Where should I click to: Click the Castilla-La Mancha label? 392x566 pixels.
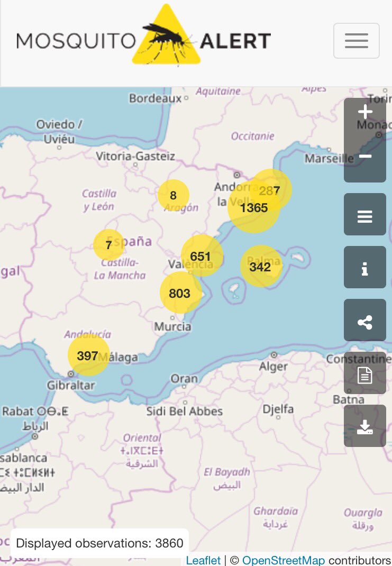tap(120, 269)
